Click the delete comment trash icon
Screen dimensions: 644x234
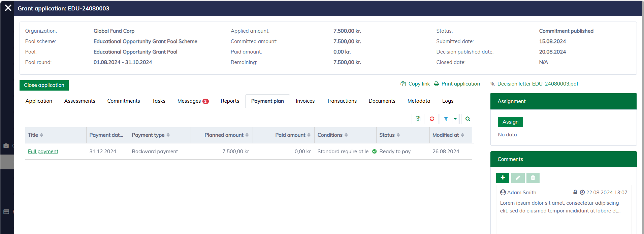pos(533,178)
